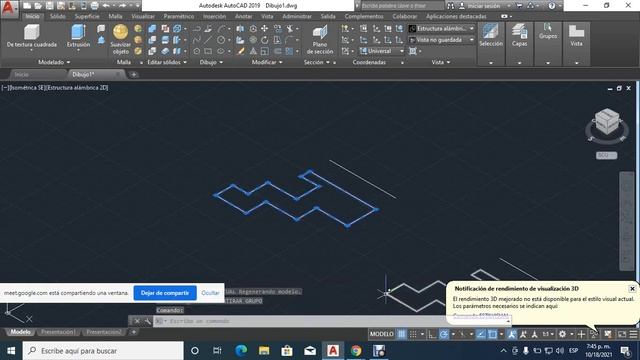This screenshot has height=360, width=640.
Task: Open workspace settings gear in status bar
Action: [562, 334]
